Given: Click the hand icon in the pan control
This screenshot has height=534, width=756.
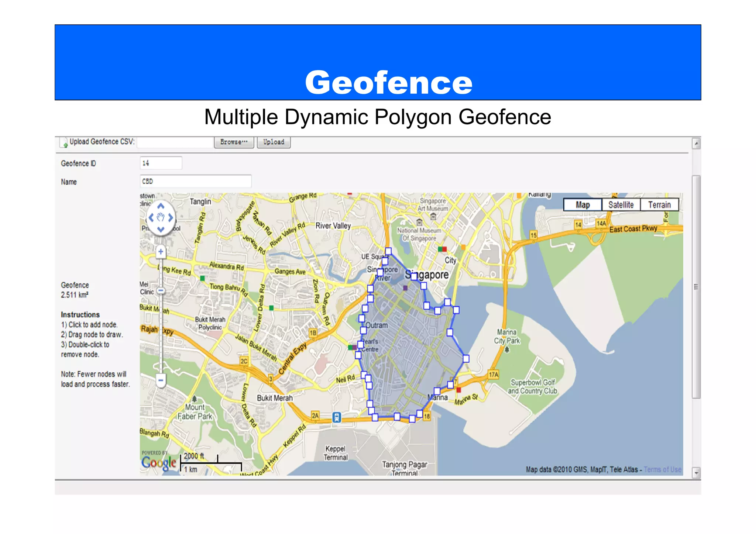Looking at the screenshot, I should 161,218.
